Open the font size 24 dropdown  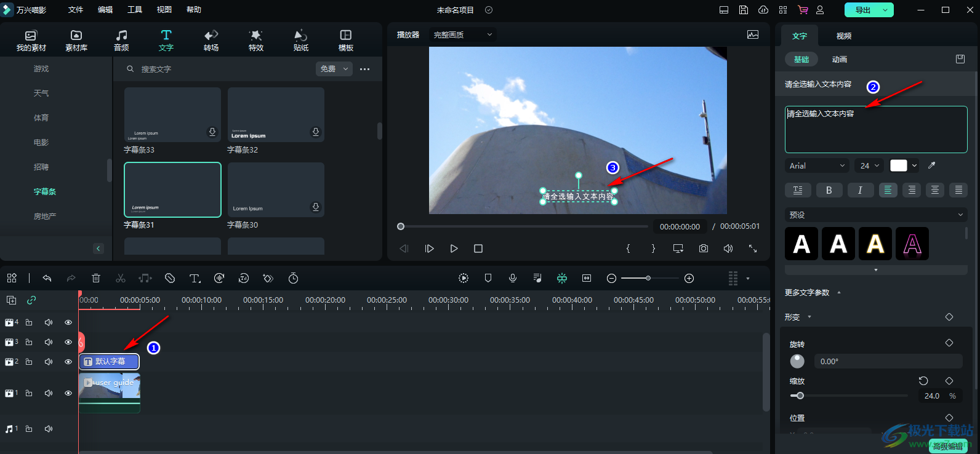[x=869, y=165]
